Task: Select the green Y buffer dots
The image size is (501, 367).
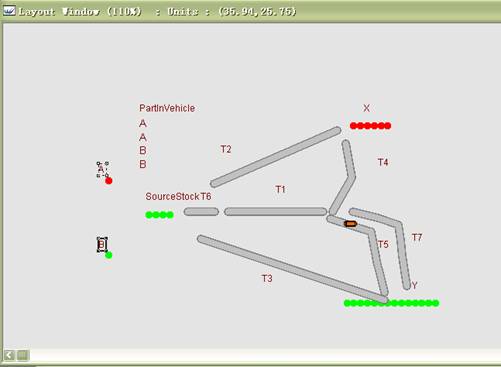Action: coord(392,303)
